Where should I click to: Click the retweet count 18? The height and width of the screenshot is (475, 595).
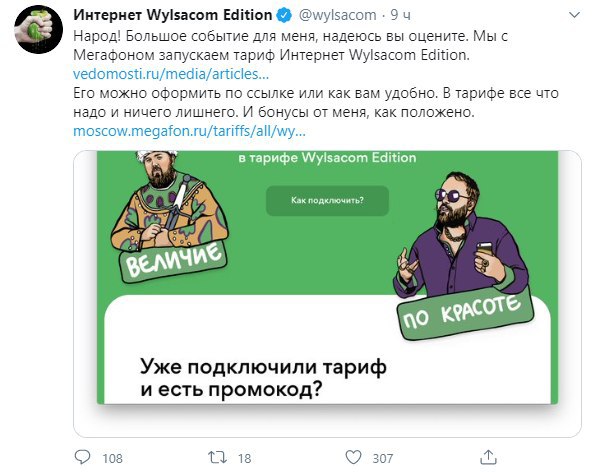coord(245,458)
